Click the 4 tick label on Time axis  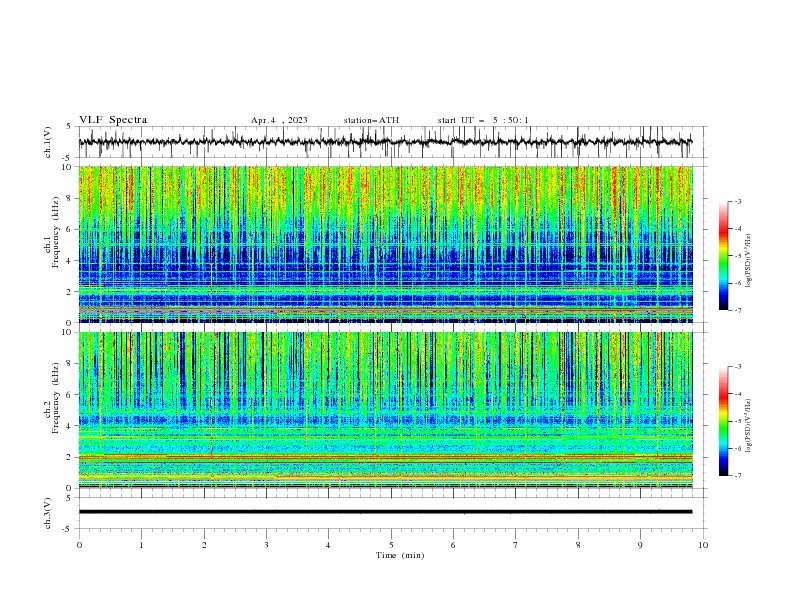click(x=328, y=545)
